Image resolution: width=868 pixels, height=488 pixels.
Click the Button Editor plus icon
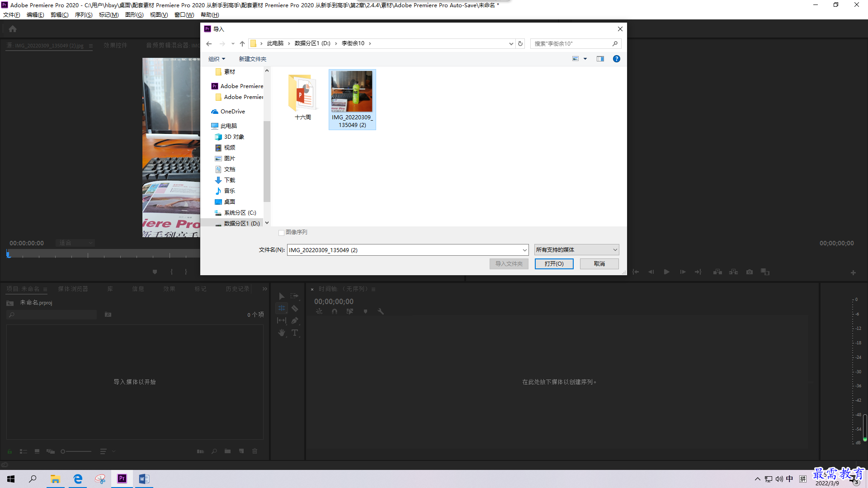click(x=853, y=272)
